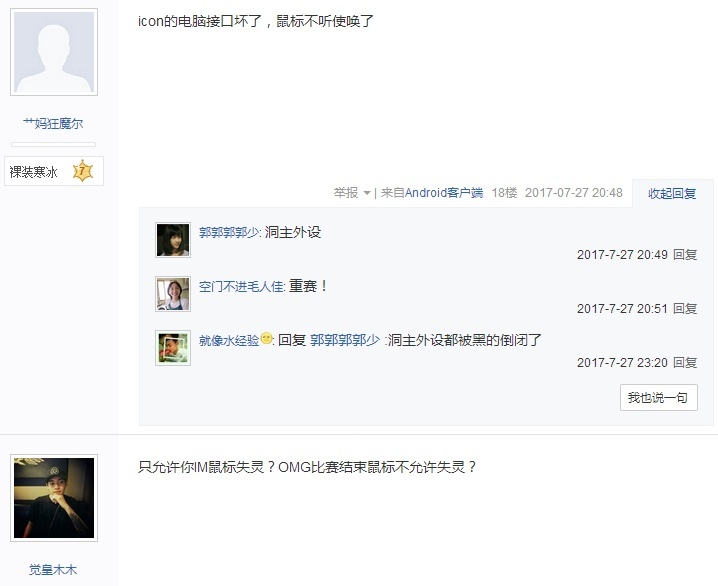
Task: Click 回复 on the 23:20 comment
Action: 685,363
